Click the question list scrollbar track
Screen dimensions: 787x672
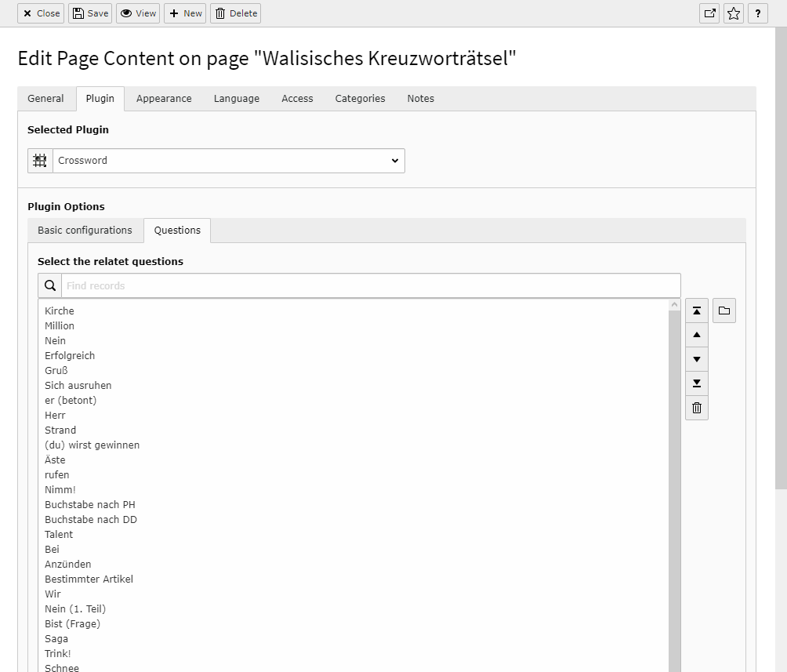tap(675, 489)
